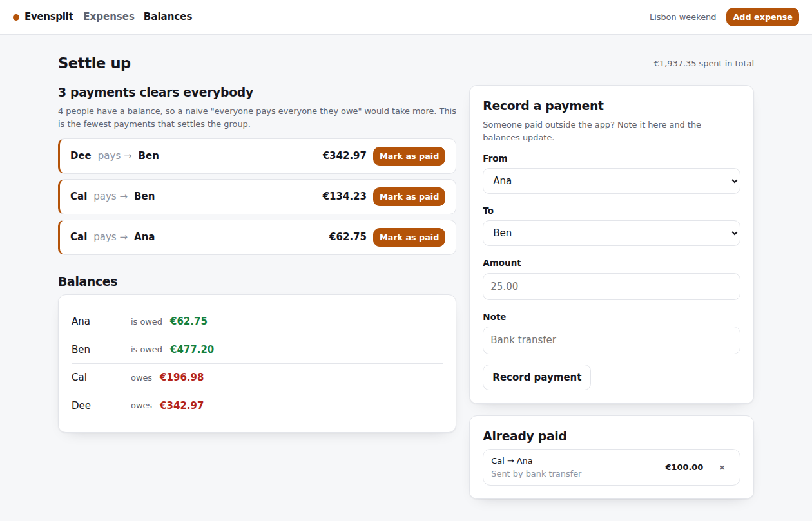Focus the Note input field
Image resolution: width=812 pixels, height=521 pixels.
click(612, 340)
